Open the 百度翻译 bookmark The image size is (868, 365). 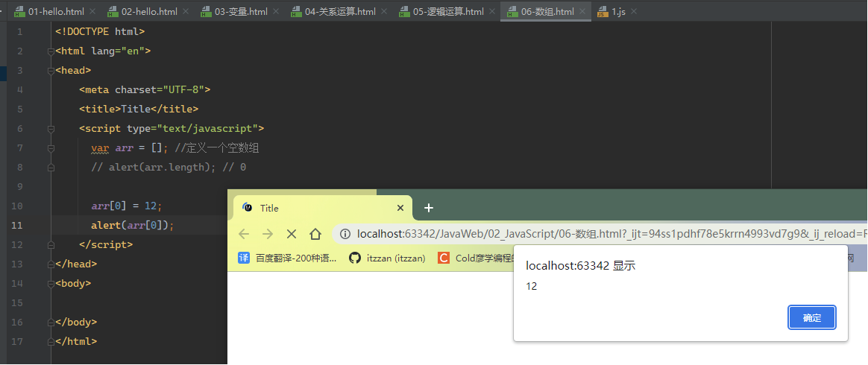point(287,258)
